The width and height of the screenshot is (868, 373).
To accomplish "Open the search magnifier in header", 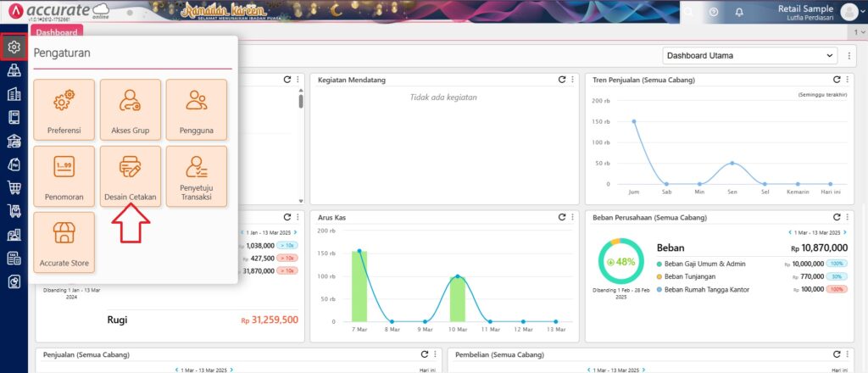I will click(x=689, y=12).
